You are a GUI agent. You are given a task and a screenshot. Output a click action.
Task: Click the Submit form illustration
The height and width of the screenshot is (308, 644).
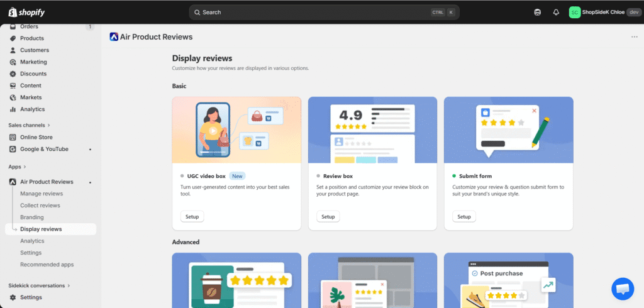click(x=508, y=129)
